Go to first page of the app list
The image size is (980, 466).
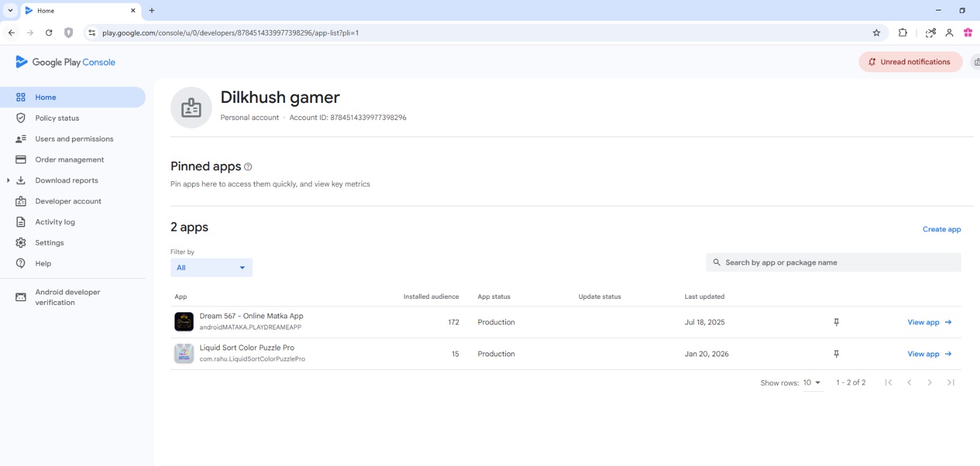[x=888, y=383]
